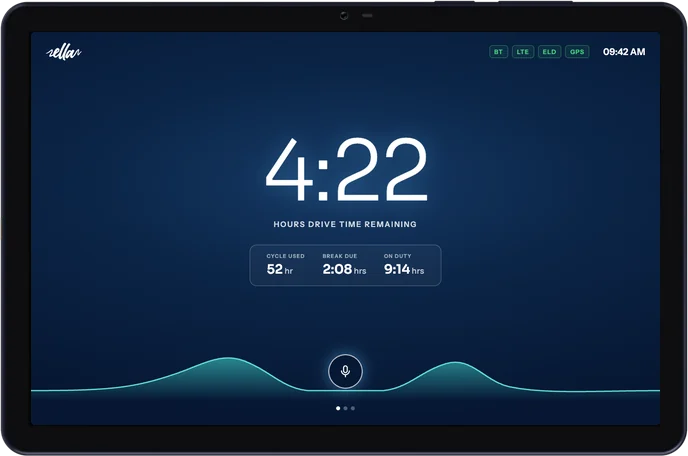
Task: Open the Zella logo home
Action: (x=64, y=53)
